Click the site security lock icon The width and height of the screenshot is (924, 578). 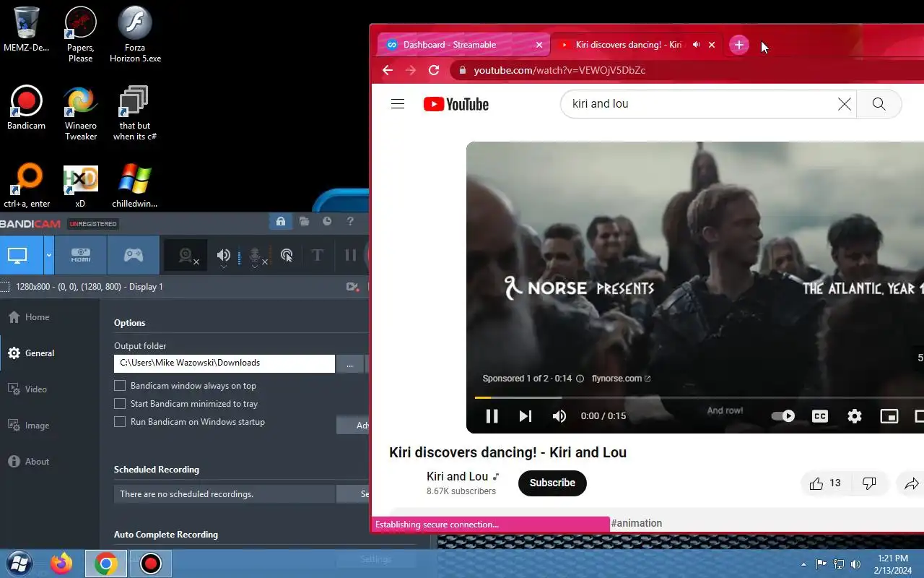click(x=462, y=70)
